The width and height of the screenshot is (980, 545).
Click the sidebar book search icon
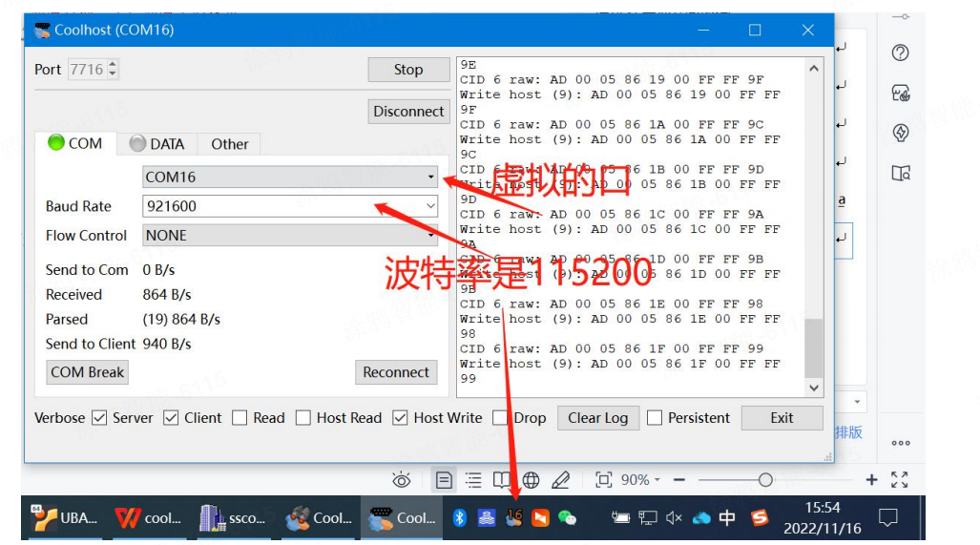click(901, 173)
